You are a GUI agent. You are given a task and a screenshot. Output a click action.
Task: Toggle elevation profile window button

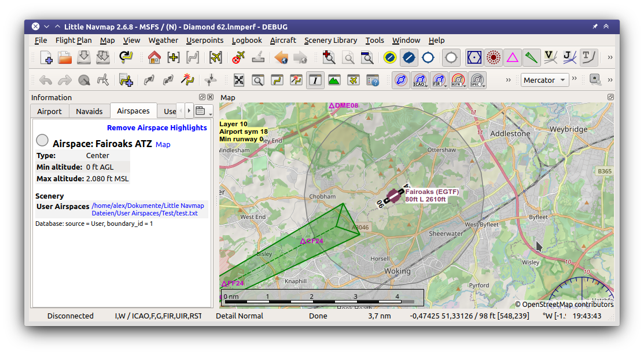click(334, 80)
